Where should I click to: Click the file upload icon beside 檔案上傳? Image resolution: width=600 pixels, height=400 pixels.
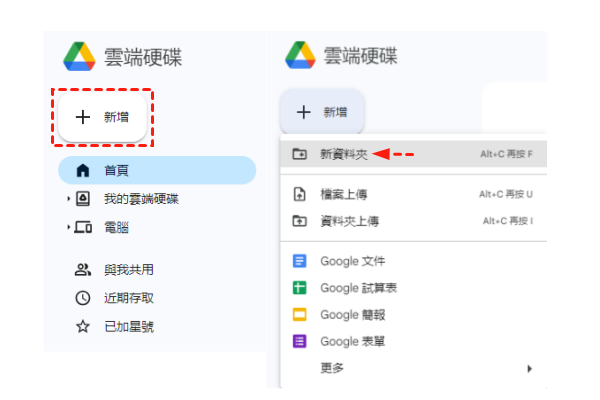[300, 194]
